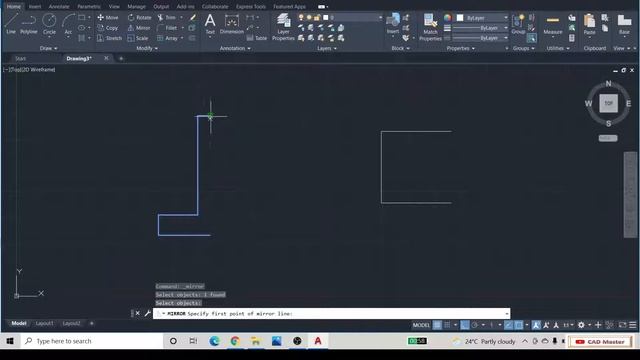Click the Windows search box
The height and width of the screenshot is (360, 640).
(91, 341)
